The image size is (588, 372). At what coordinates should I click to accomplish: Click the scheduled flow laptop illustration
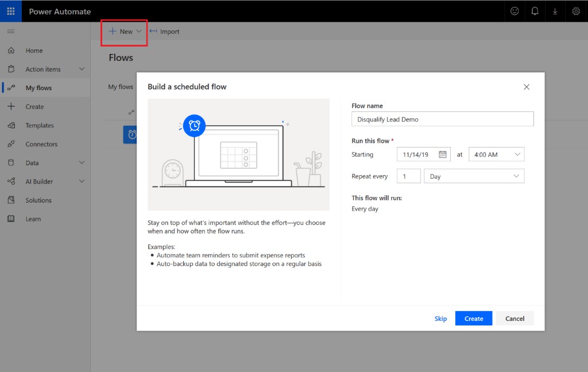pos(238,154)
